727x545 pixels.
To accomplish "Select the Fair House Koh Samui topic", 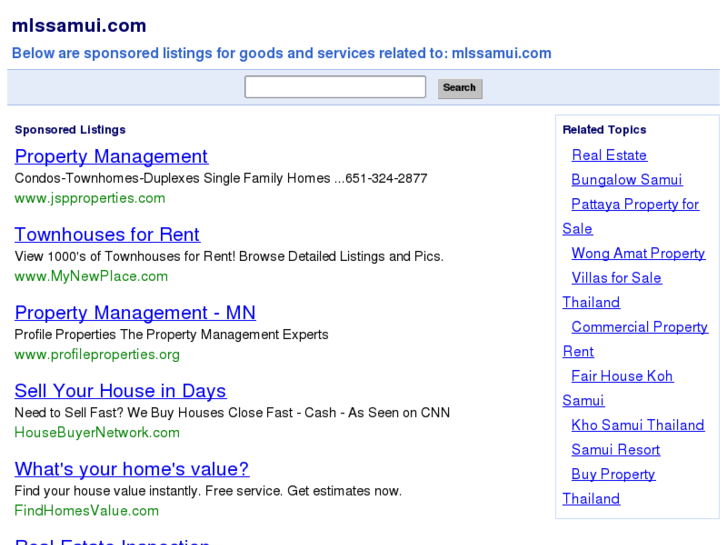I will click(622, 376).
